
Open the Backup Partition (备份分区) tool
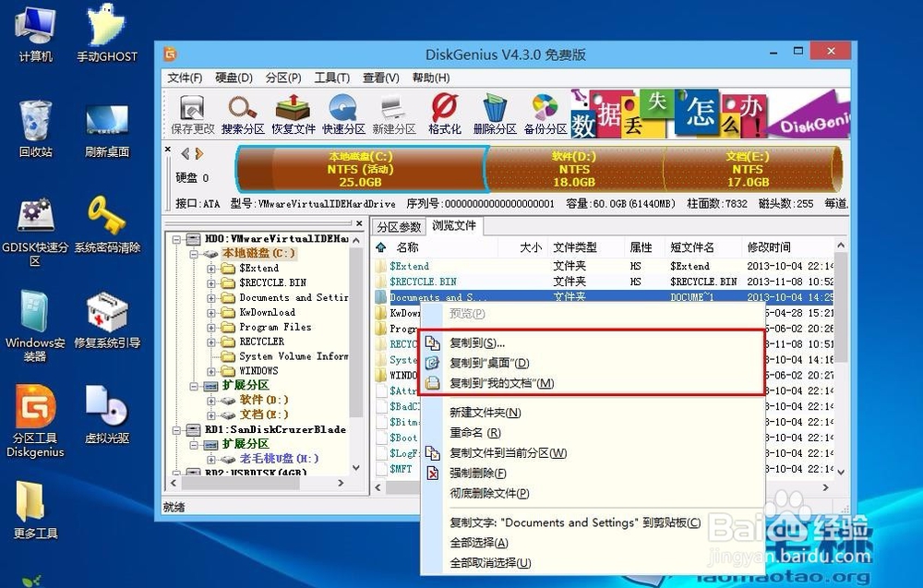click(x=545, y=114)
